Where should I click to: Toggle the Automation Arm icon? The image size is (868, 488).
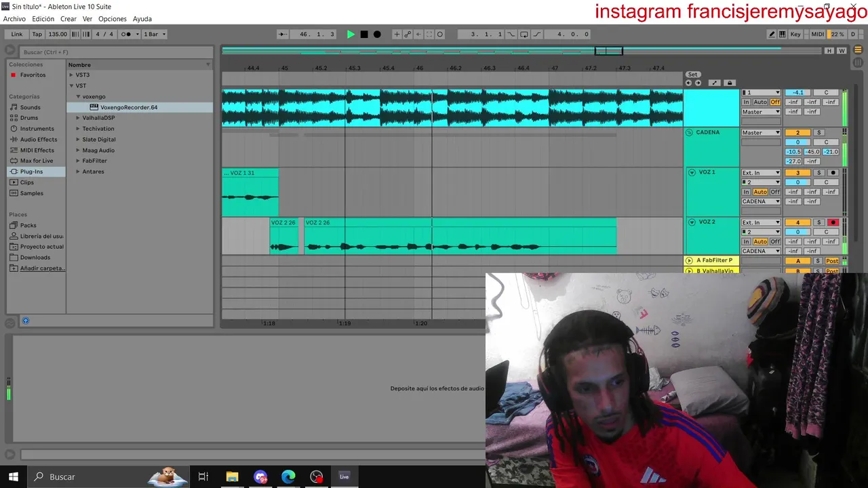click(408, 34)
